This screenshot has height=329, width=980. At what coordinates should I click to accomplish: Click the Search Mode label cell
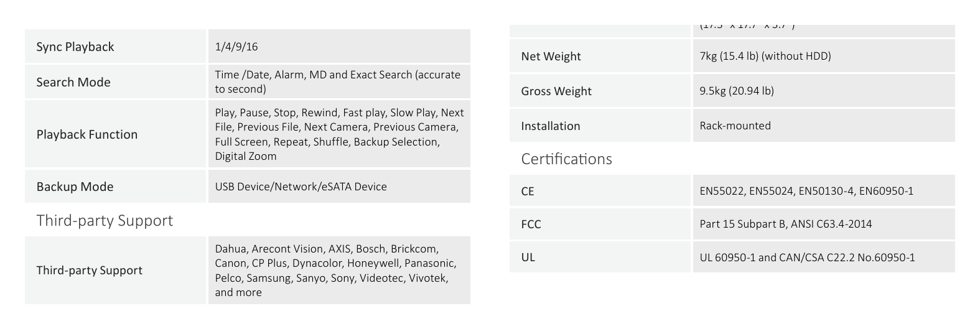[x=115, y=82]
